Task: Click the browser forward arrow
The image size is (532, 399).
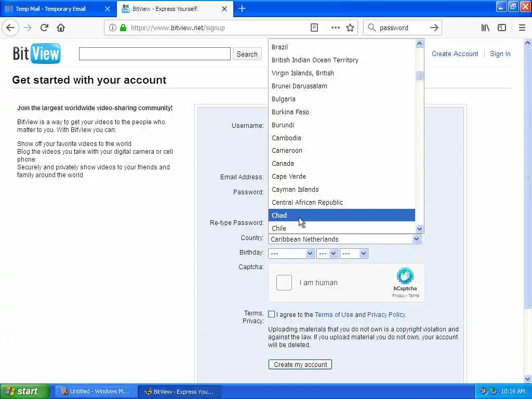Action: click(28, 28)
